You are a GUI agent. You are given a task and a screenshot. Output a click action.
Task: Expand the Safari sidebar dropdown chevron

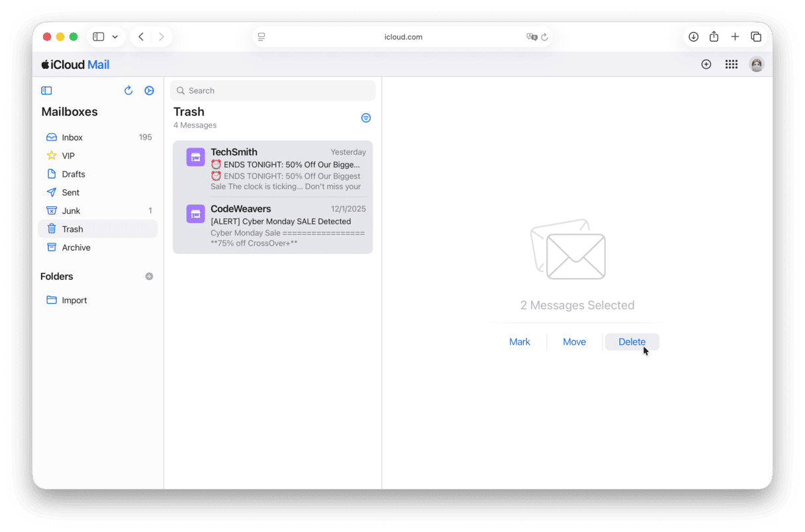click(x=115, y=37)
